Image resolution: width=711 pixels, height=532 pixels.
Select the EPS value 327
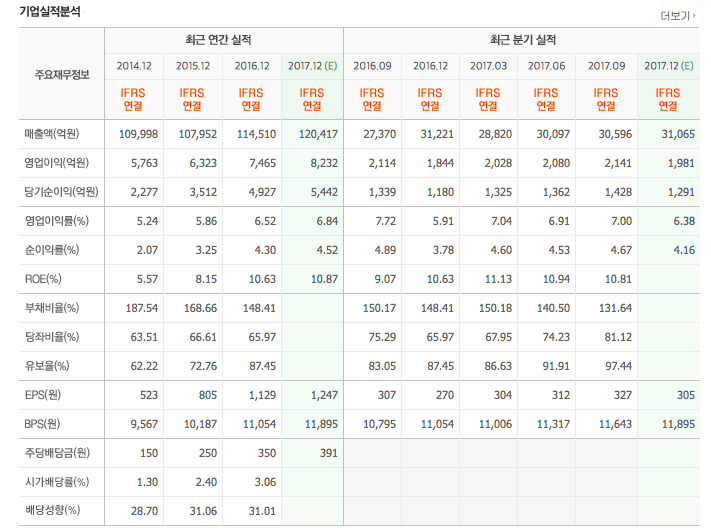pyautogui.click(x=623, y=395)
